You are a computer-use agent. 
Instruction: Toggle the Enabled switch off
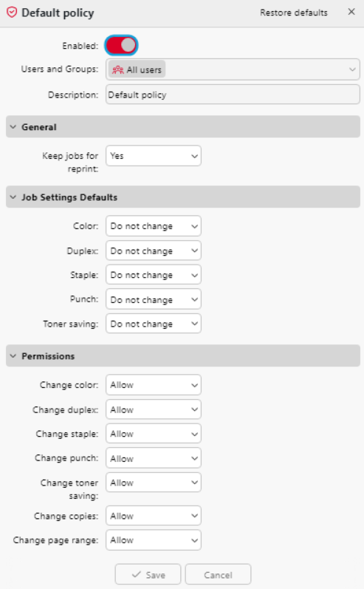click(121, 46)
